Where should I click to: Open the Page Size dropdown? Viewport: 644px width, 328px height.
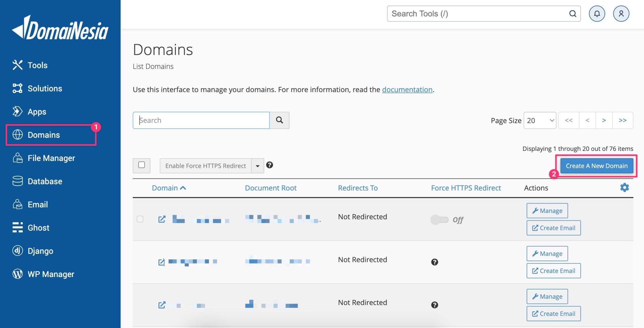pyautogui.click(x=540, y=120)
